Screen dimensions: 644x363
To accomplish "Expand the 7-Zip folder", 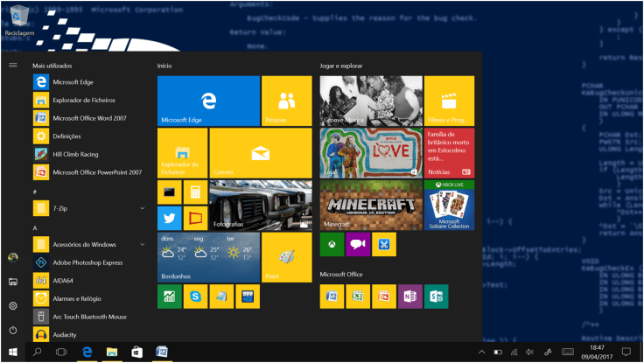I will tap(142, 208).
